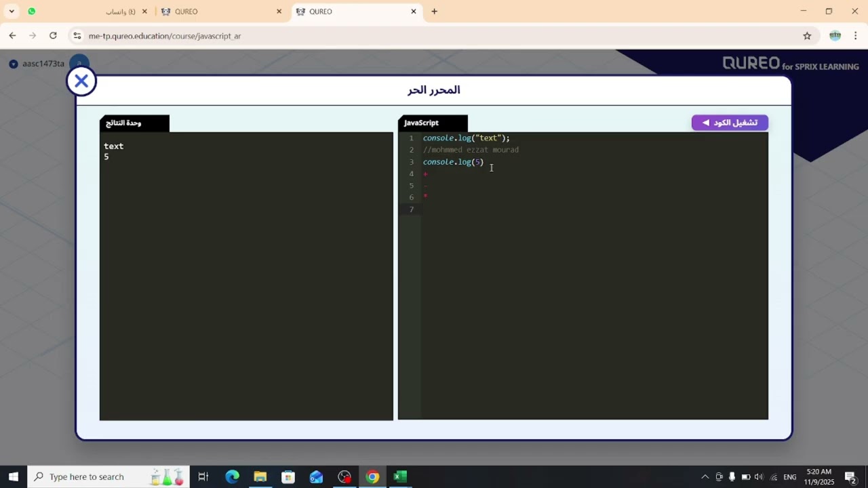Open the notification center icon
This screenshot has width=868, height=488.
tap(851, 477)
